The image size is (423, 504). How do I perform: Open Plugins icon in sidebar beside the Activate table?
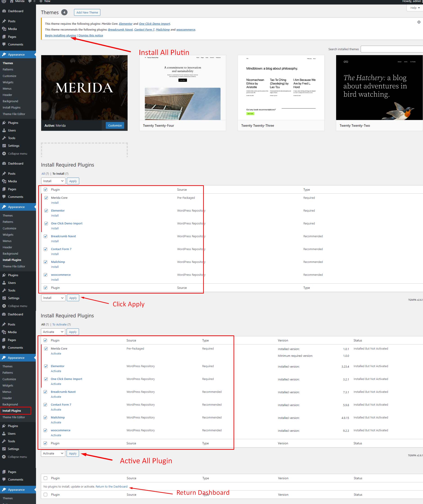(4, 426)
